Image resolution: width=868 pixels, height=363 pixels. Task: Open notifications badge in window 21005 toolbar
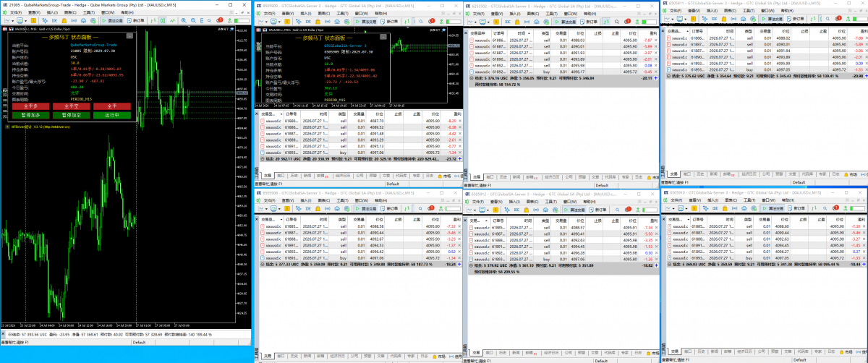pos(219,20)
